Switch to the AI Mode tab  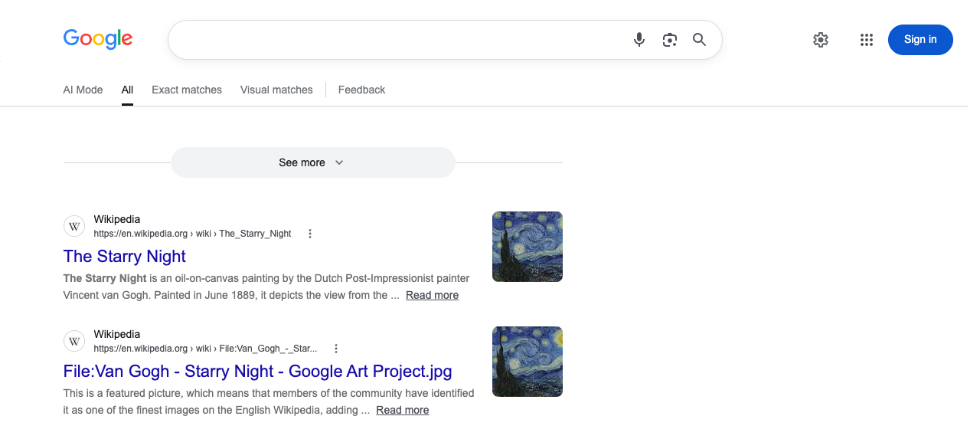click(83, 90)
